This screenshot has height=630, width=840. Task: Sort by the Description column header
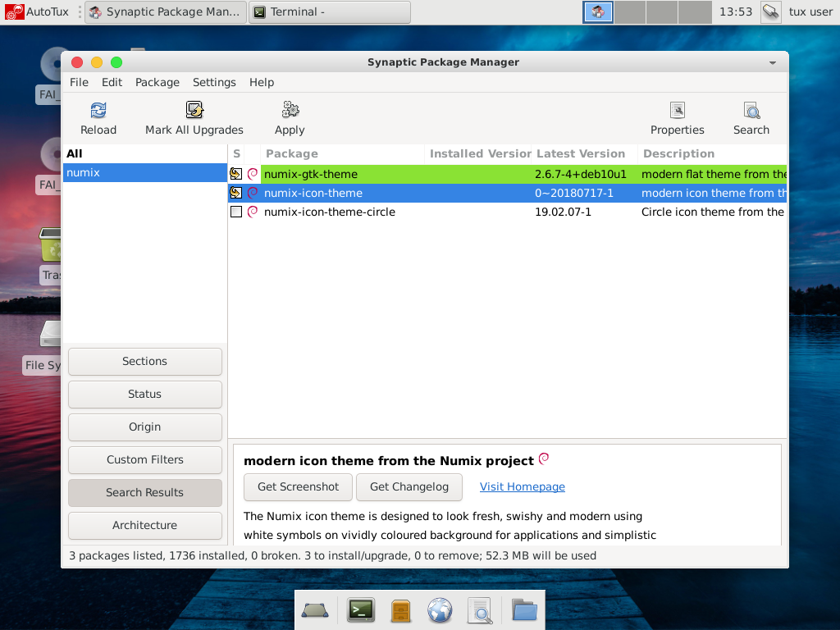(713, 153)
